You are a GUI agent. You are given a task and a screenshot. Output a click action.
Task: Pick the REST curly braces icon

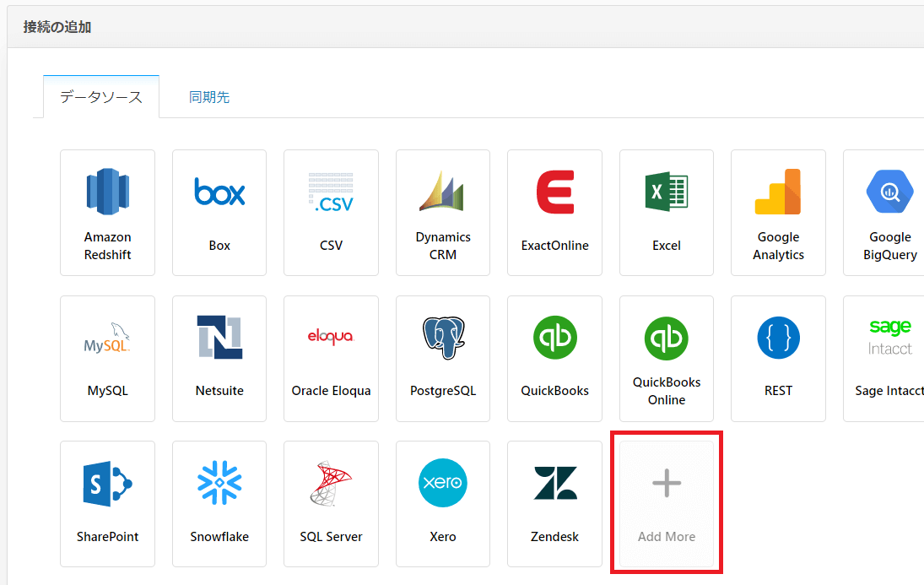(x=779, y=338)
